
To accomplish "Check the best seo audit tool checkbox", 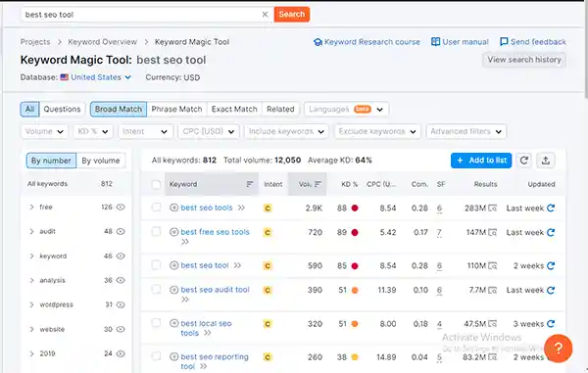I will point(157,289).
